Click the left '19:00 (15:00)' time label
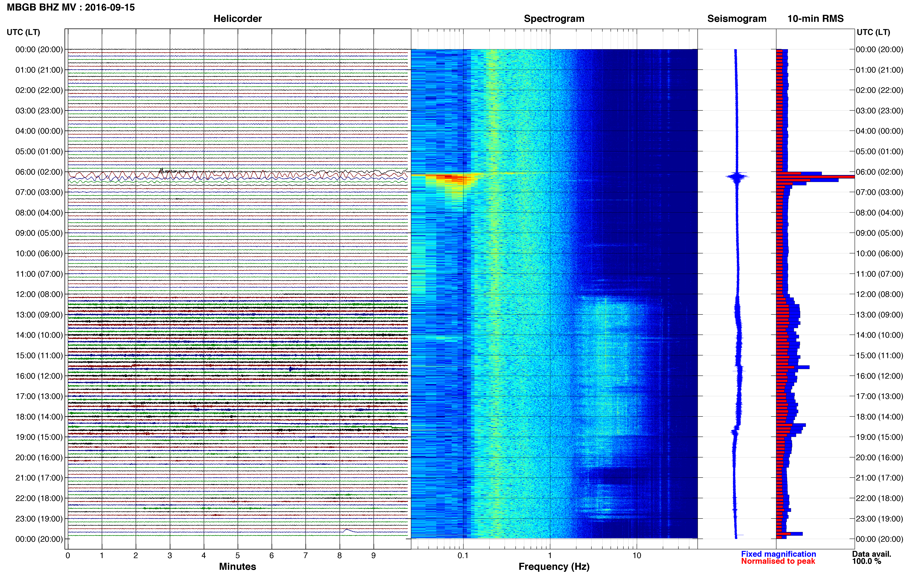The image size is (924, 578). click(x=39, y=437)
